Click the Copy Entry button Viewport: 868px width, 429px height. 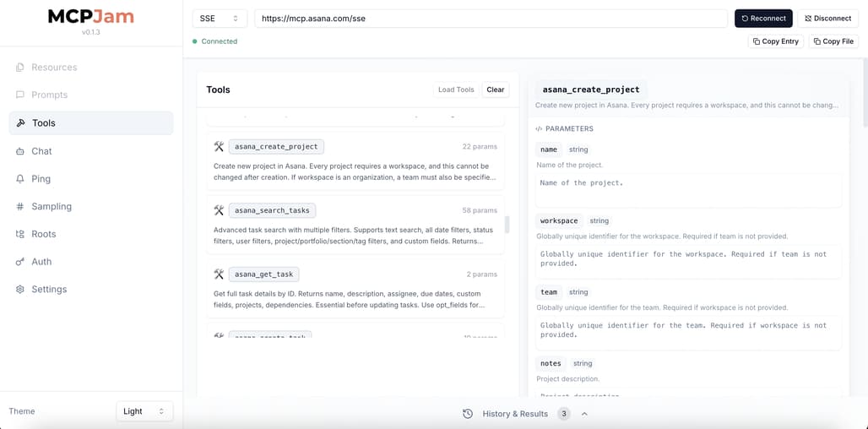tap(776, 41)
